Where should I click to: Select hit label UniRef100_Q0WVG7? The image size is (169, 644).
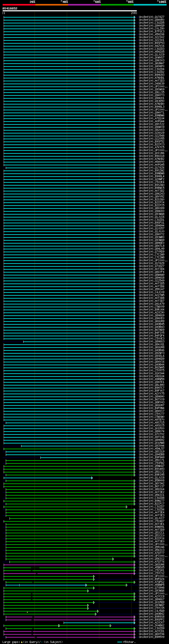(152, 57)
